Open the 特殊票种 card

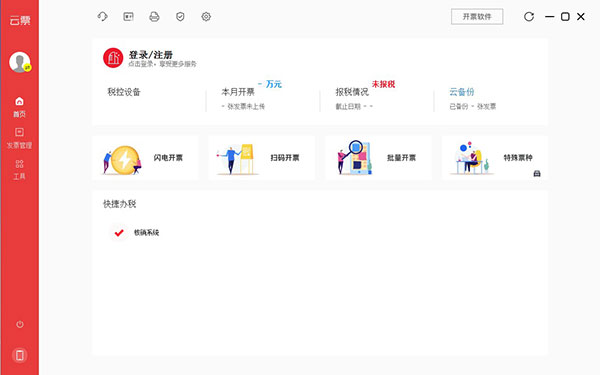pyautogui.click(x=495, y=158)
